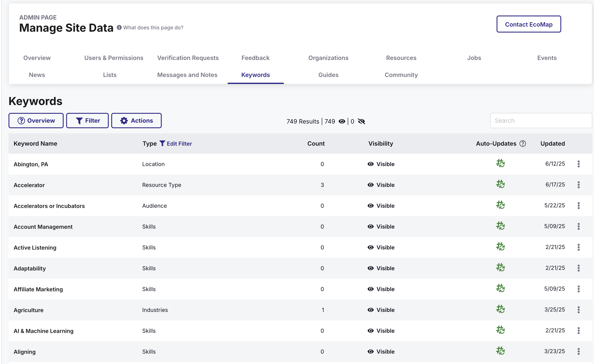Open the Jobs tab
The image size is (594, 364).
point(474,58)
